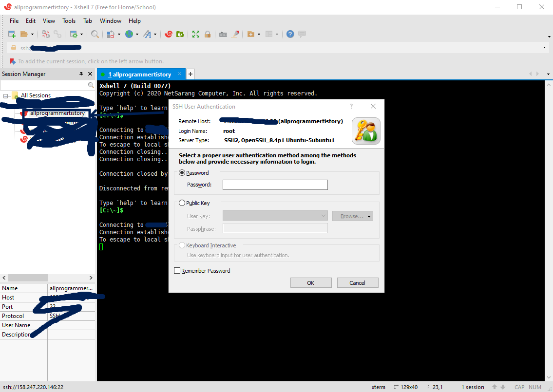
Task: Click the Reconnect chain-link icon
Action: point(57,34)
